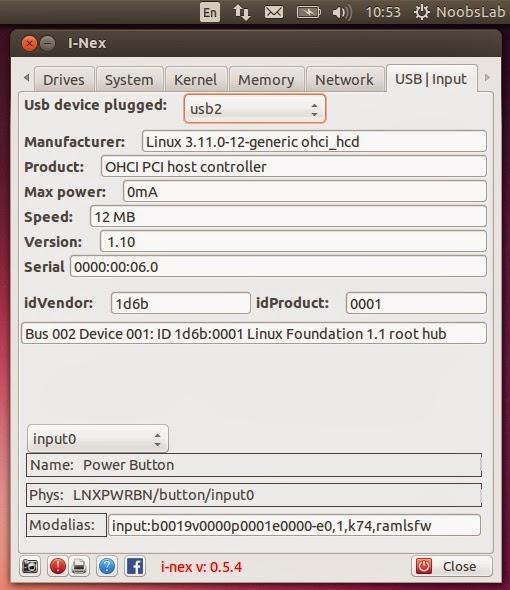This screenshot has height=590, width=510.
Task: Click the printer icon
Action: click(79, 566)
